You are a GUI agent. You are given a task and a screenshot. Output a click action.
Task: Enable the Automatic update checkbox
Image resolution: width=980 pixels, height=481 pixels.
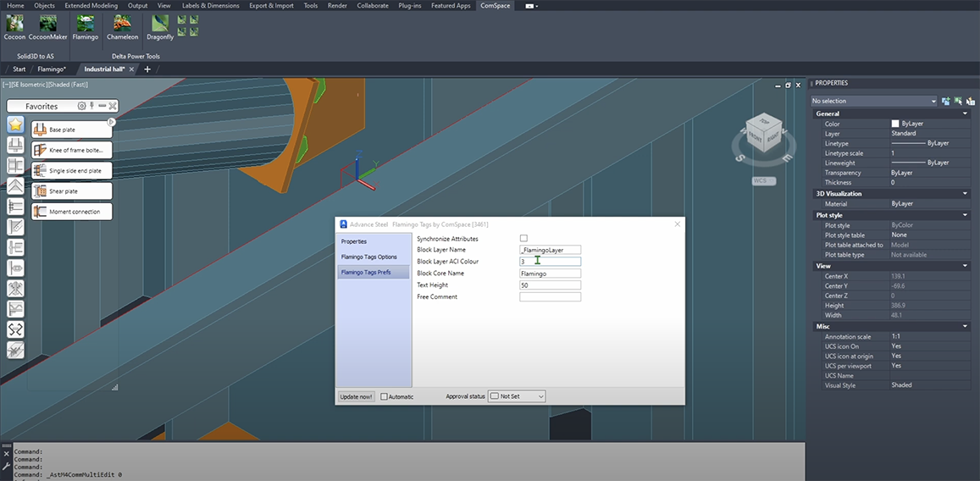coord(385,396)
